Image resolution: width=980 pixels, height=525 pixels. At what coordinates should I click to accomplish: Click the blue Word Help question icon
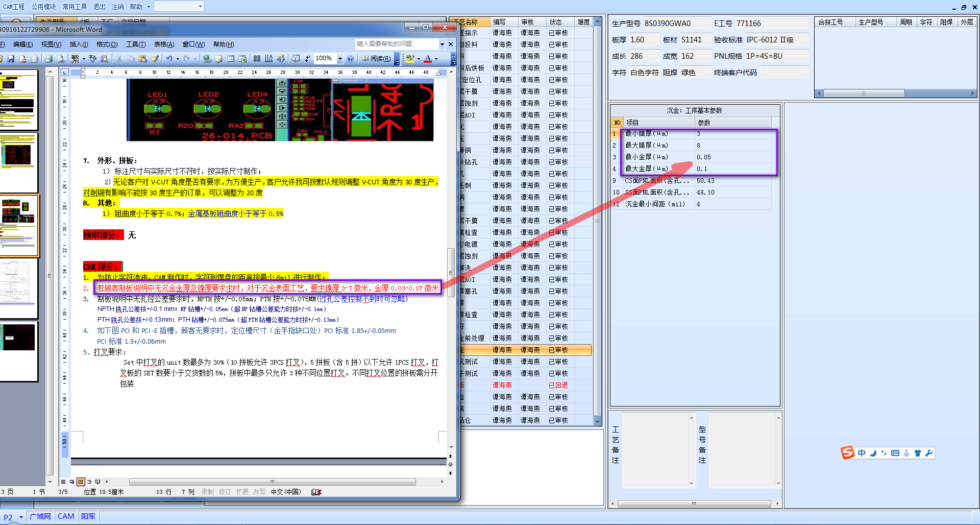coord(350,59)
